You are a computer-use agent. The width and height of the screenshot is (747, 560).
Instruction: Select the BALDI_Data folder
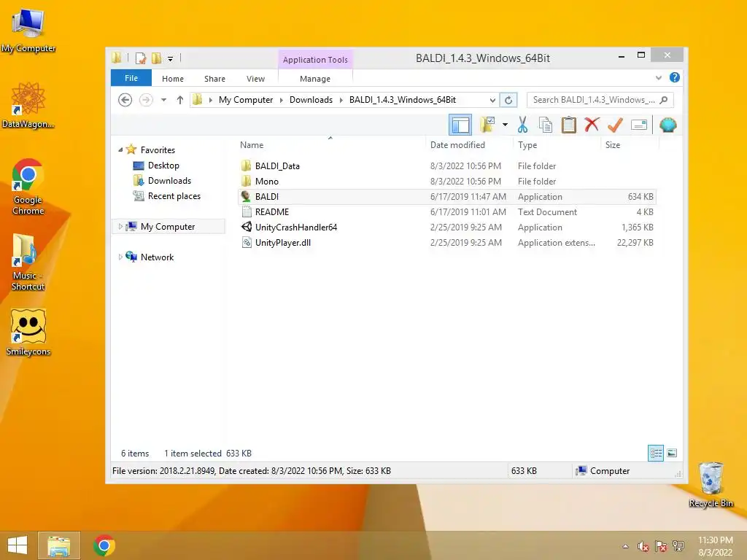point(447,166)
